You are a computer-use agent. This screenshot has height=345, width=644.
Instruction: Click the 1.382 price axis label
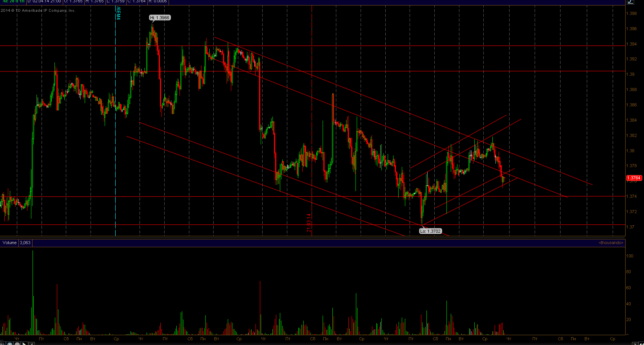tap(631, 135)
